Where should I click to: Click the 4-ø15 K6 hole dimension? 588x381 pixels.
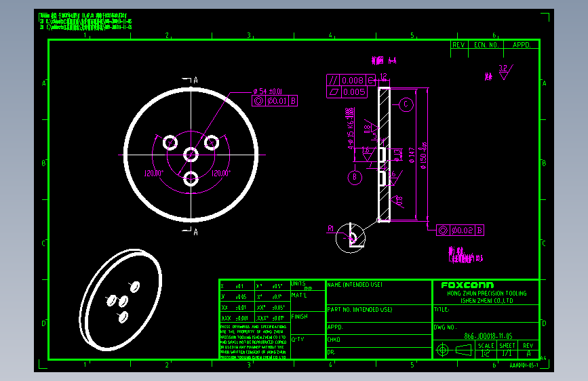click(350, 128)
